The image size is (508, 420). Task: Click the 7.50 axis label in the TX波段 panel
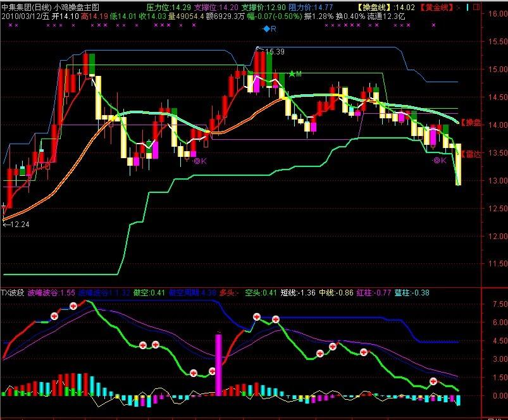(x=500, y=304)
